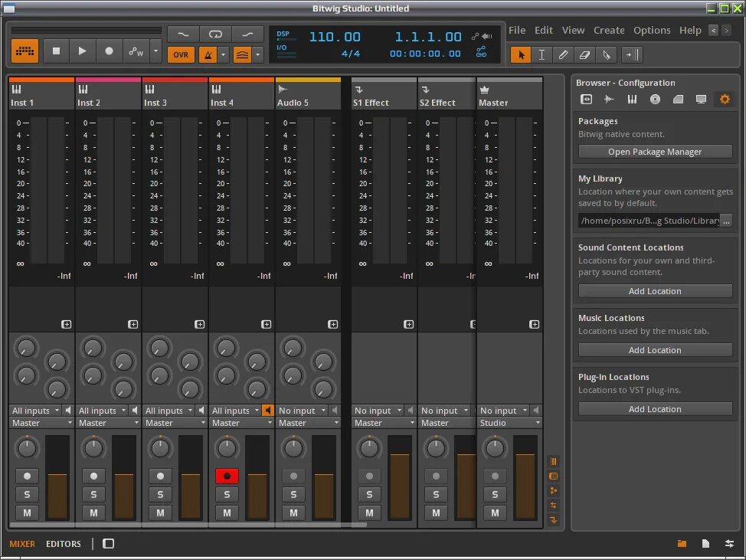Toggle the loop button in transport
This screenshot has width=746, height=560.
tap(215, 34)
